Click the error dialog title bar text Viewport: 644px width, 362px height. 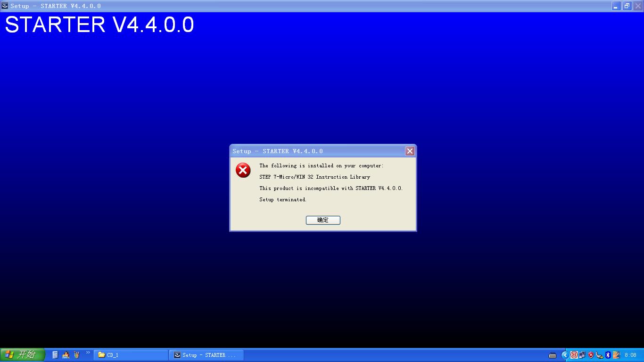pos(278,151)
